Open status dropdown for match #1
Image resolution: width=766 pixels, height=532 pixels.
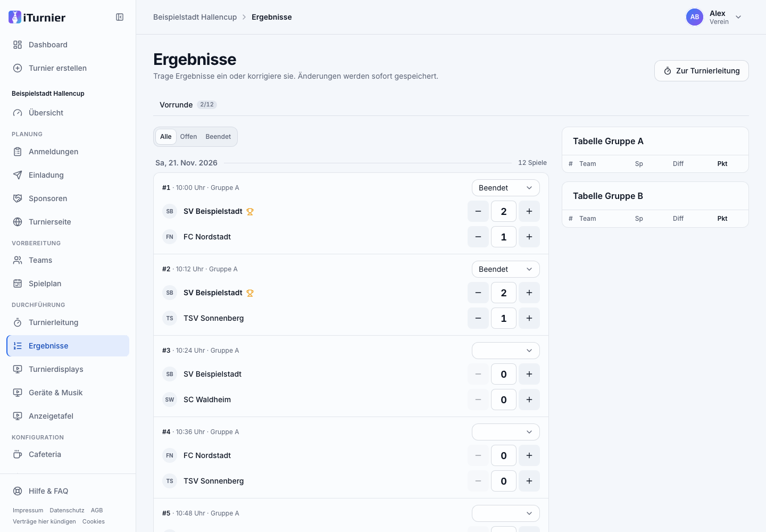[x=506, y=188]
